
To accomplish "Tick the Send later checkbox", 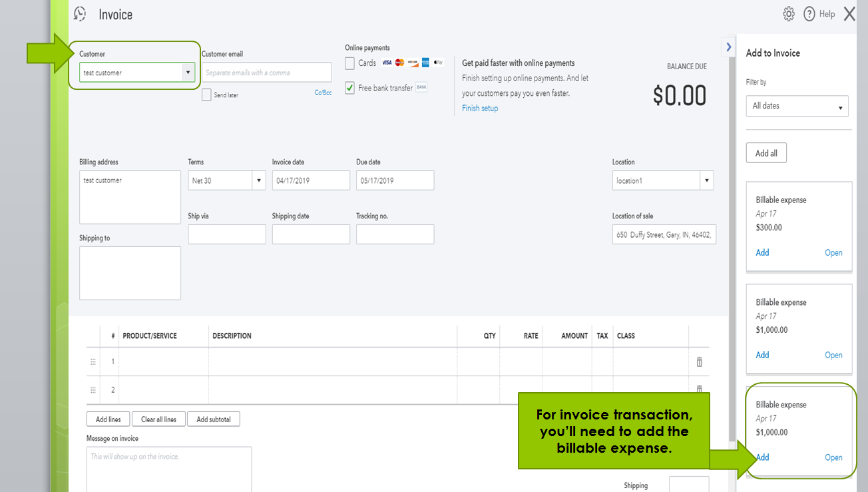I will click(206, 95).
